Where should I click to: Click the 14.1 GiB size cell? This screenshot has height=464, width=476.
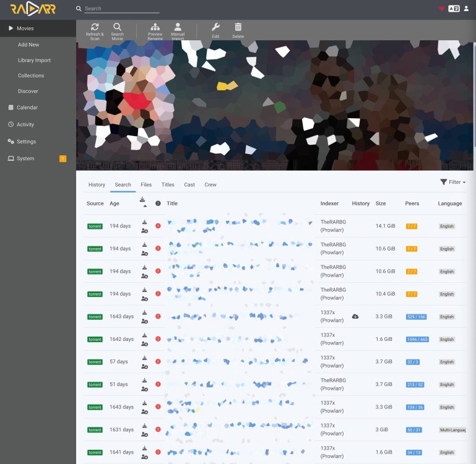[385, 226]
